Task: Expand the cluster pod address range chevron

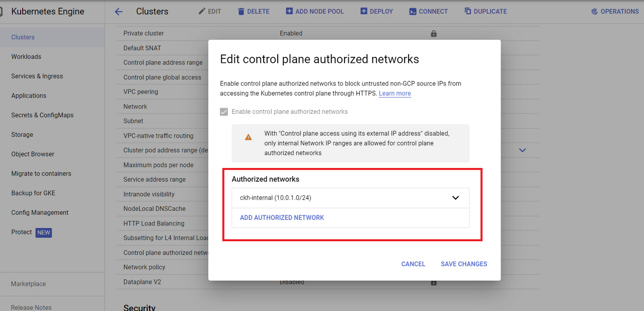Action: (522, 150)
